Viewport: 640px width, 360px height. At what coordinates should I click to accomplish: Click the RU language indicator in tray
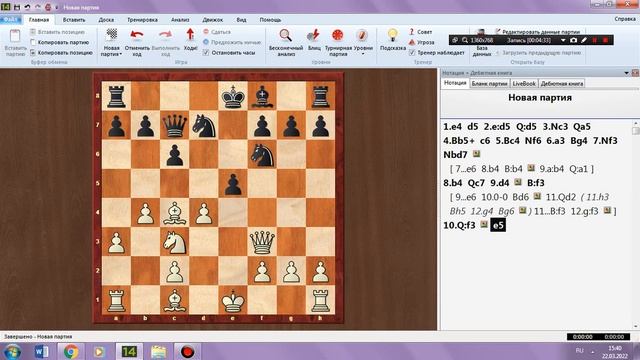pyautogui.click(x=579, y=351)
